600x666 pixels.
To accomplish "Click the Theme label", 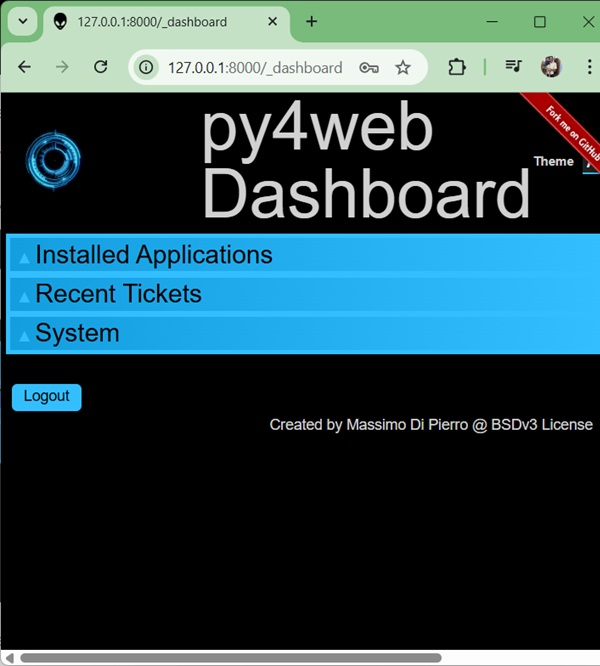I will pyautogui.click(x=554, y=161).
